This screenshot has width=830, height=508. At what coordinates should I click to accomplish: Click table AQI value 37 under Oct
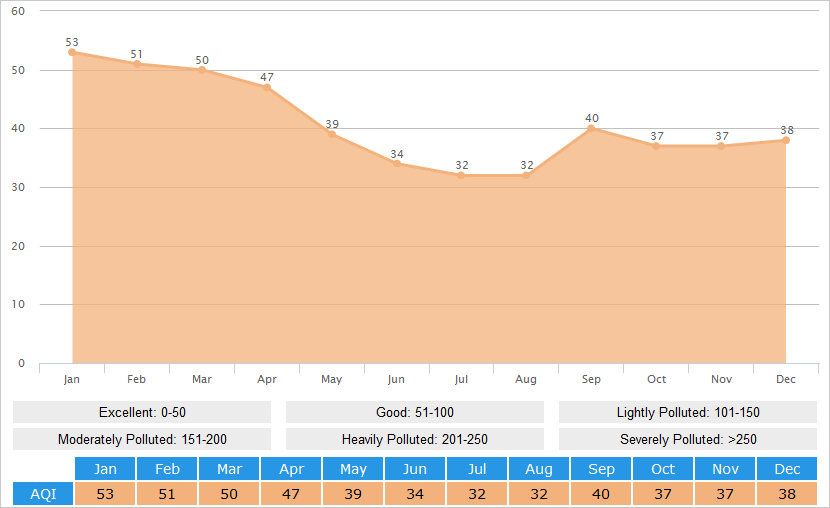point(663,494)
